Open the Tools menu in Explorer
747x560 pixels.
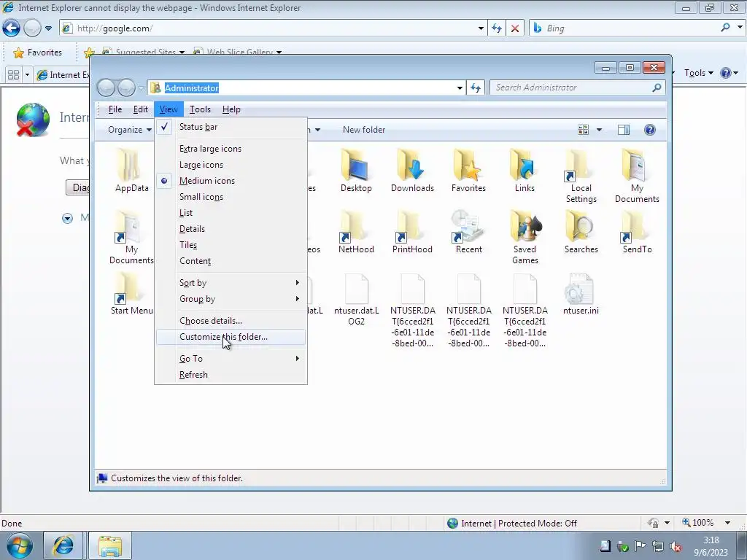click(200, 109)
